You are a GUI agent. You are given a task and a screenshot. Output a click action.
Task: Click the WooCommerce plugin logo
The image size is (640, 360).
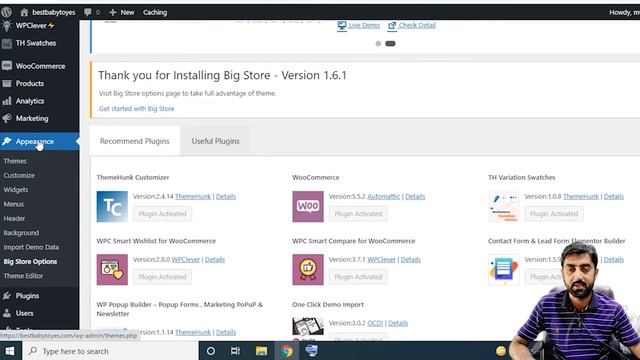[x=308, y=207]
